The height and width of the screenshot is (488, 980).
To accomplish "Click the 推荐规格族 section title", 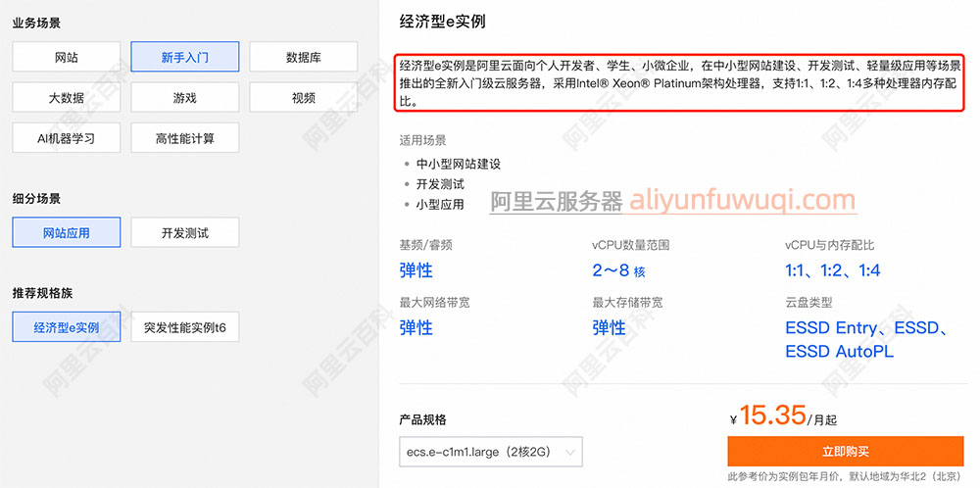I will click(42, 293).
